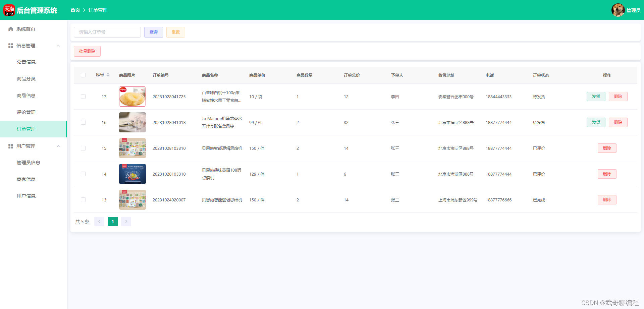Sort the 序号 column with its arrow icon
This screenshot has height=309, width=644.
[108, 75]
